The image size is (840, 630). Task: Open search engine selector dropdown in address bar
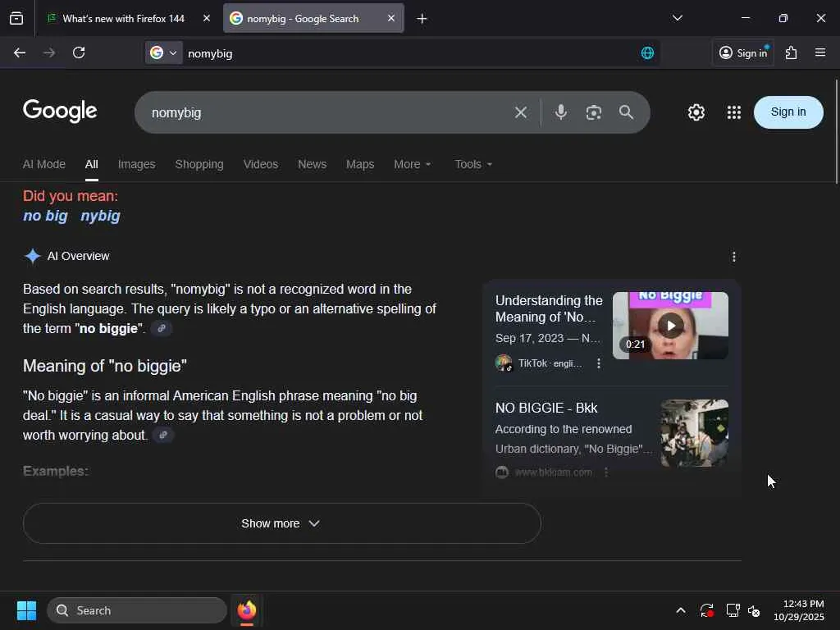163,52
